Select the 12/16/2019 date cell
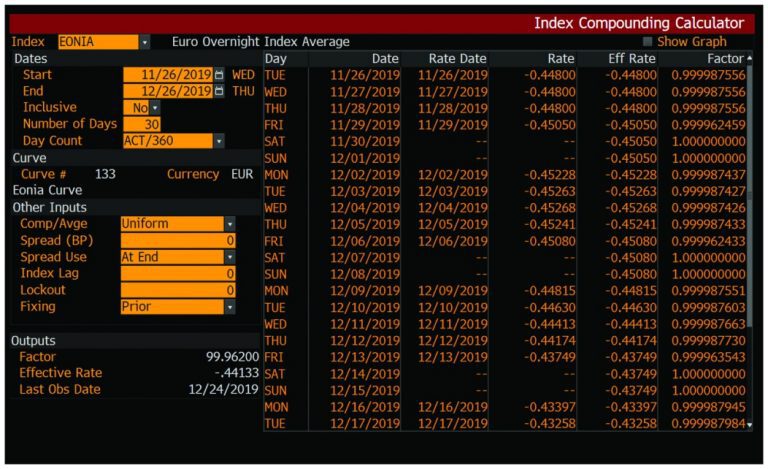 pyautogui.click(x=365, y=407)
